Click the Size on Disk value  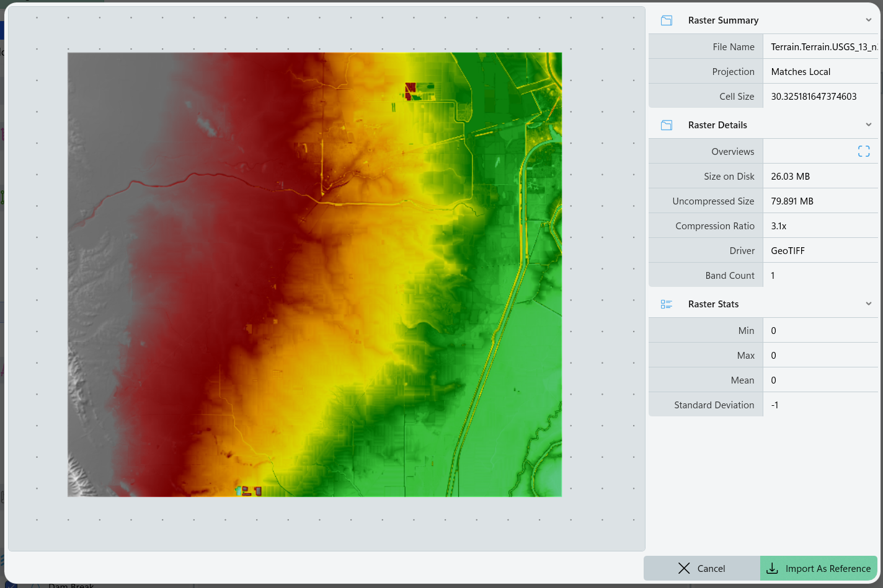[x=791, y=177]
